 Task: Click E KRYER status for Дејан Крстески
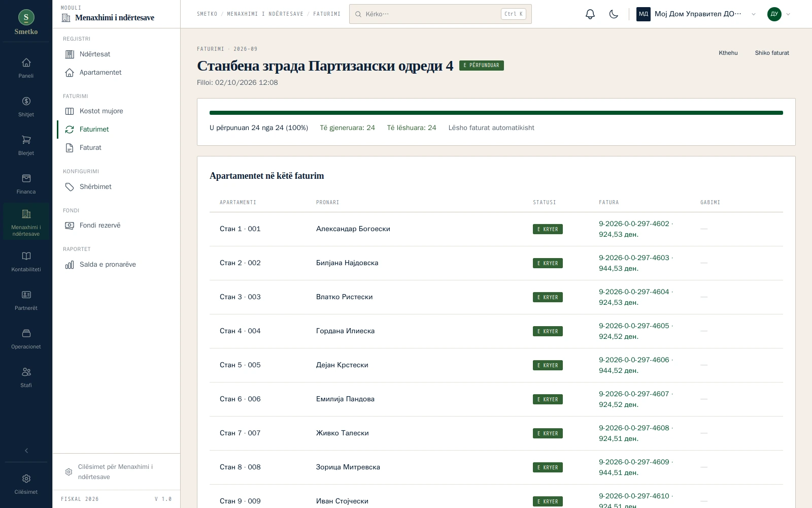tap(548, 365)
